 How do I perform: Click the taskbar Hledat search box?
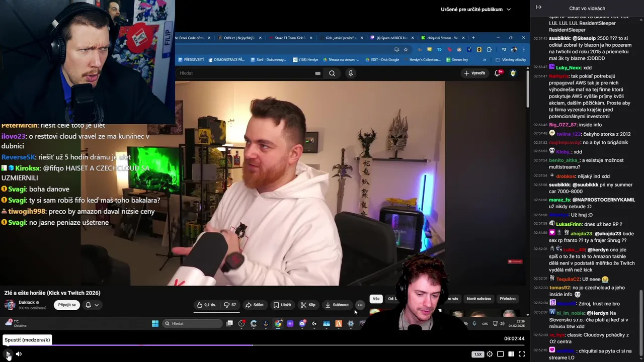click(193, 323)
